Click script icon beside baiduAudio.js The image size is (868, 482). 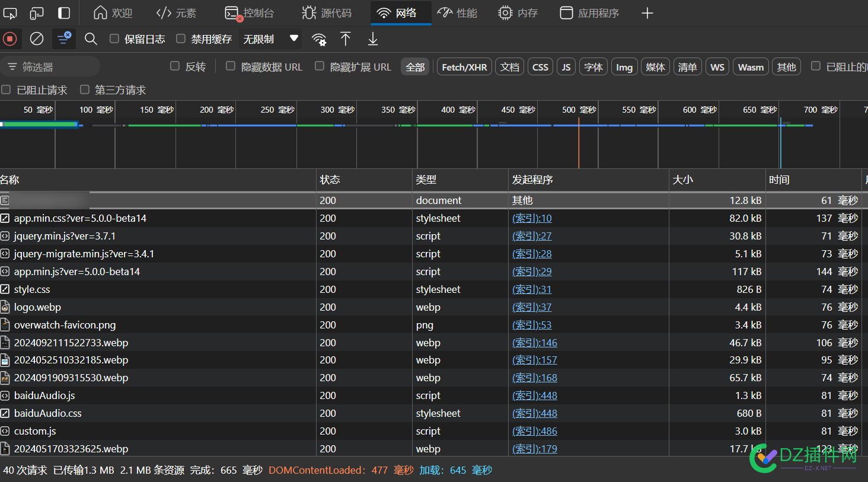click(x=5, y=395)
